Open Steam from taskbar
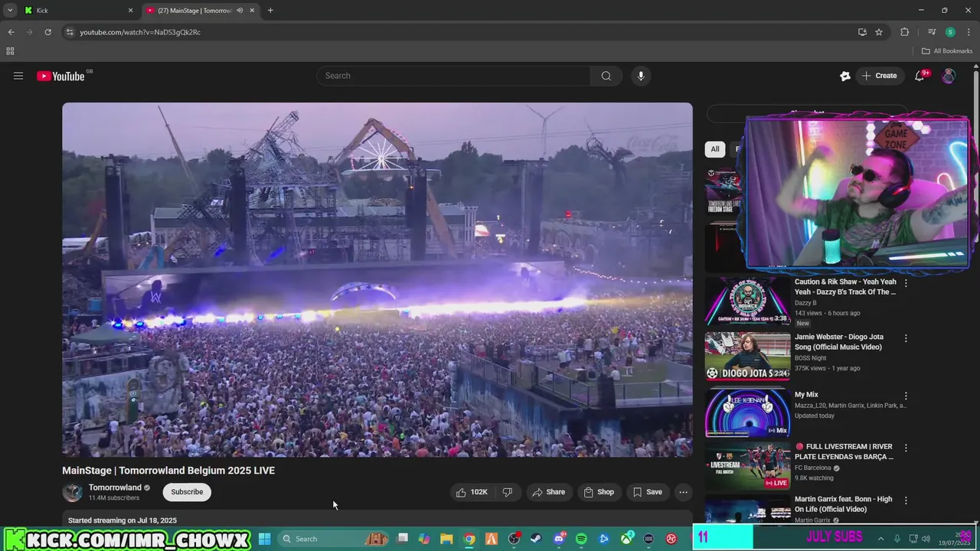Viewport: 980px width, 551px height. click(x=536, y=539)
